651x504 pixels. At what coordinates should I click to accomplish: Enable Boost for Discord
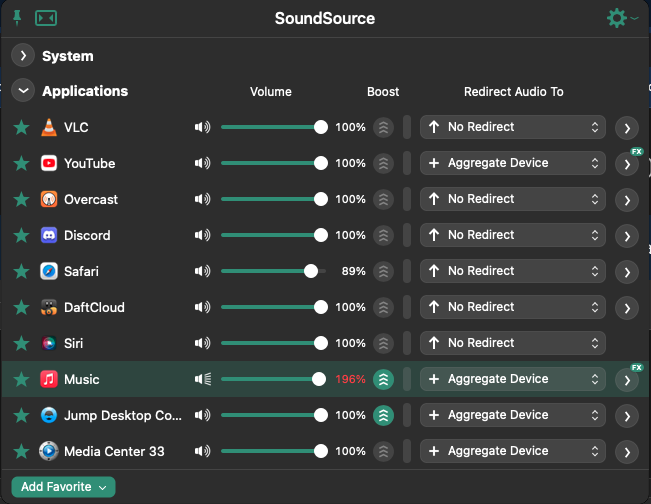[383, 235]
